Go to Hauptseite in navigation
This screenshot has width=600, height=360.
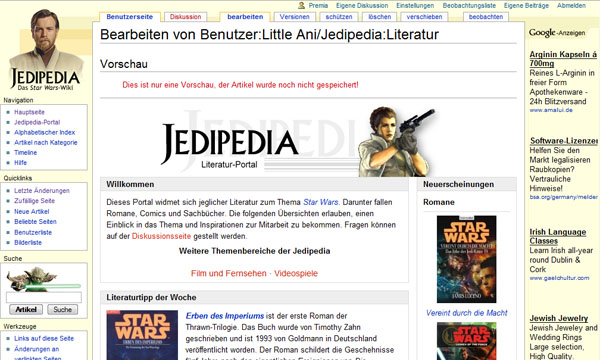(29, 112)
